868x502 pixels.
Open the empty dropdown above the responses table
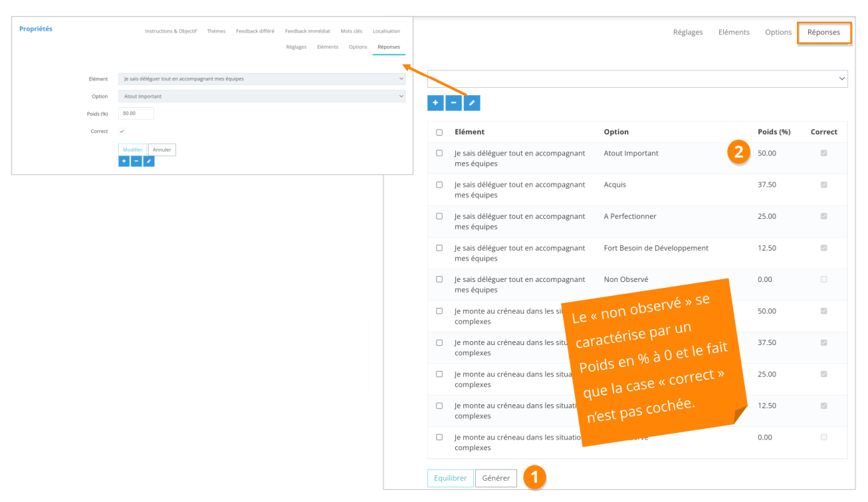click(637, 78)
